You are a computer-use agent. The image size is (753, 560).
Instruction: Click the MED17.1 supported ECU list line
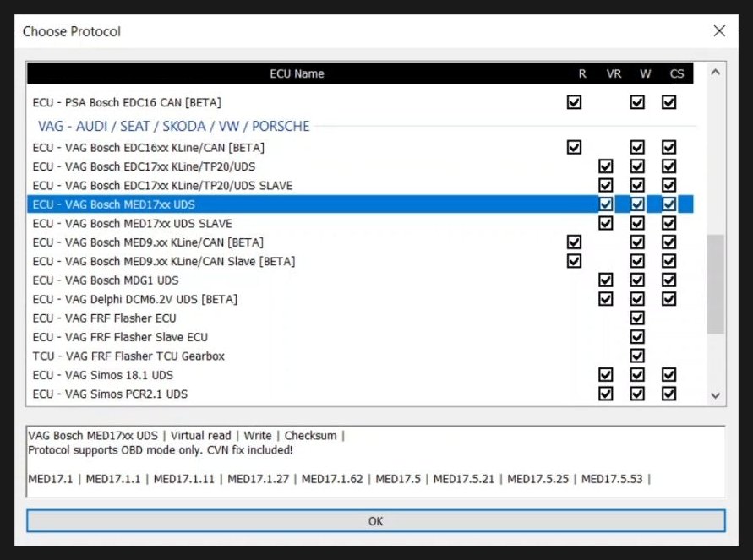[339, 479]
